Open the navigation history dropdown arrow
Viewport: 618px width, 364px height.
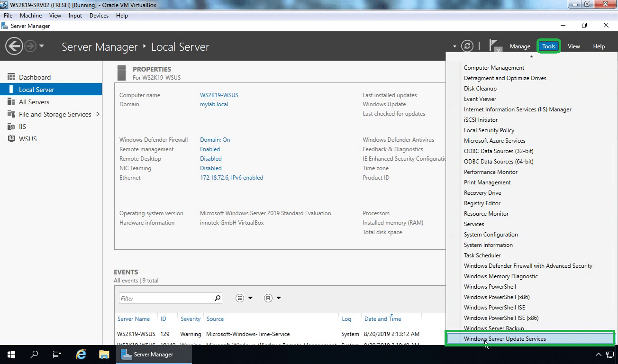(42, 46)
